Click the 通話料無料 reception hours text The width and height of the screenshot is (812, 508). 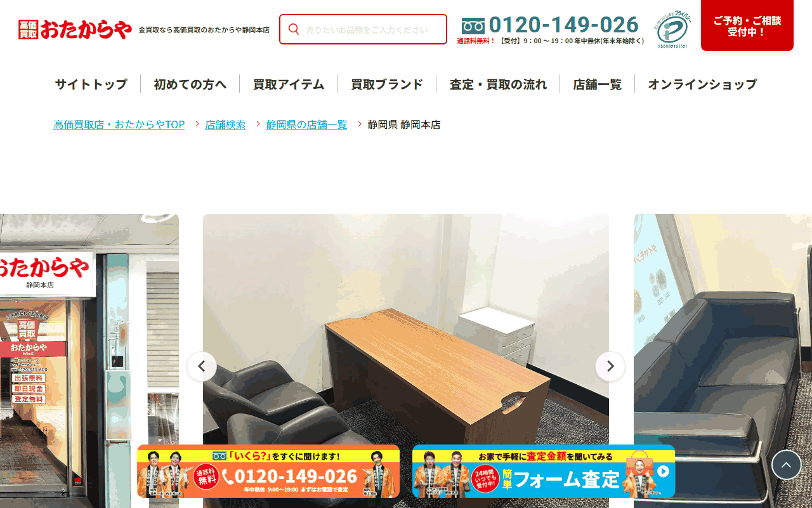coord(551,41)
